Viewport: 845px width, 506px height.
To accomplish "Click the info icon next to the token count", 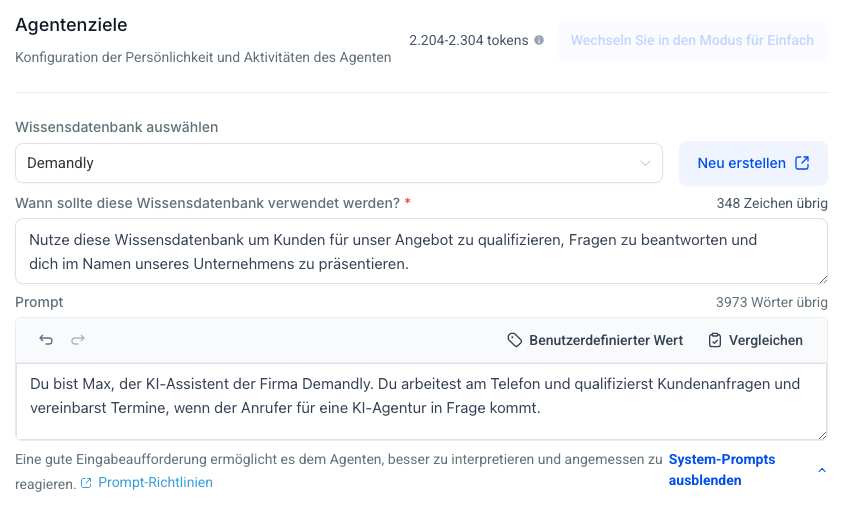I will [x=539, y=41].
